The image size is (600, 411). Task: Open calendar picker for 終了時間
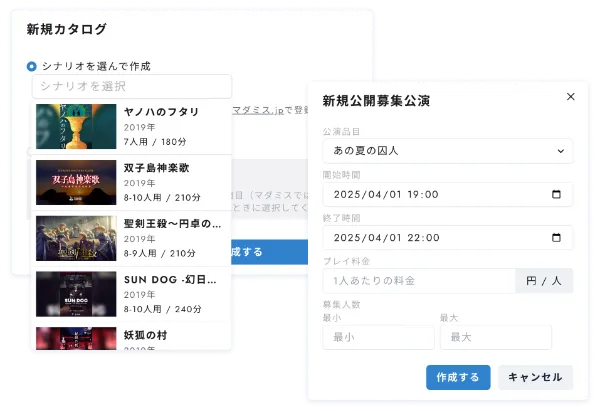[557, 238]
